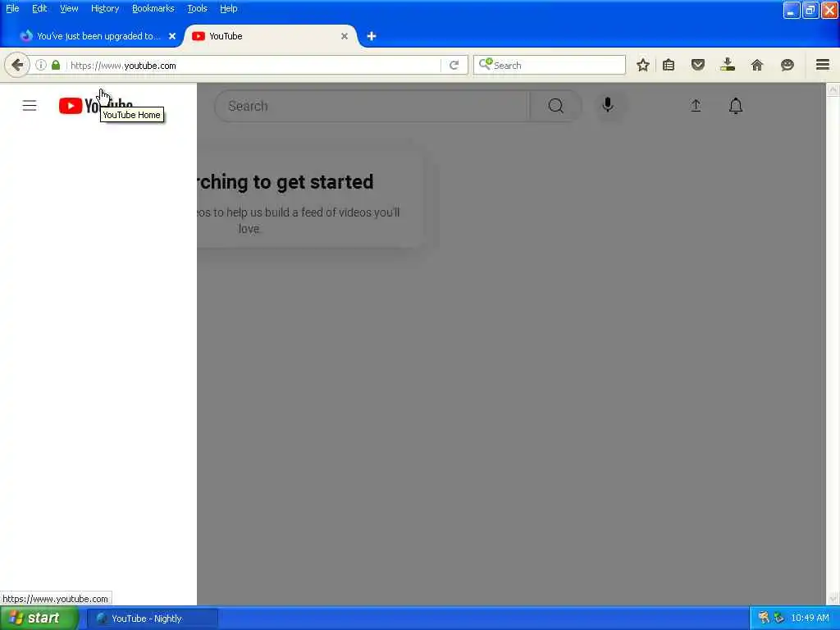
Task: Close the "You've just been upgraded" tab
Action: pyautogui.click(x=172, y=36)
